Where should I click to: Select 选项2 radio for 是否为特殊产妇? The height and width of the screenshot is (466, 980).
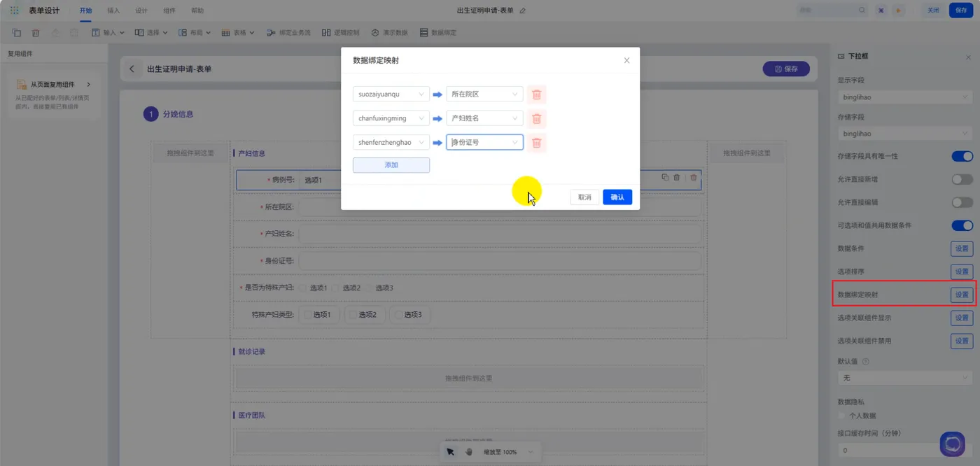[x=335, y=288]
